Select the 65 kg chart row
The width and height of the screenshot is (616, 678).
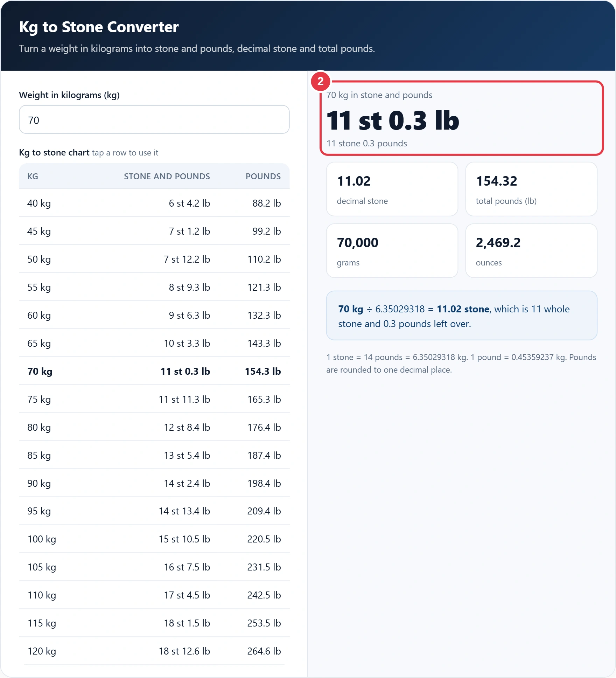(154, 343)
